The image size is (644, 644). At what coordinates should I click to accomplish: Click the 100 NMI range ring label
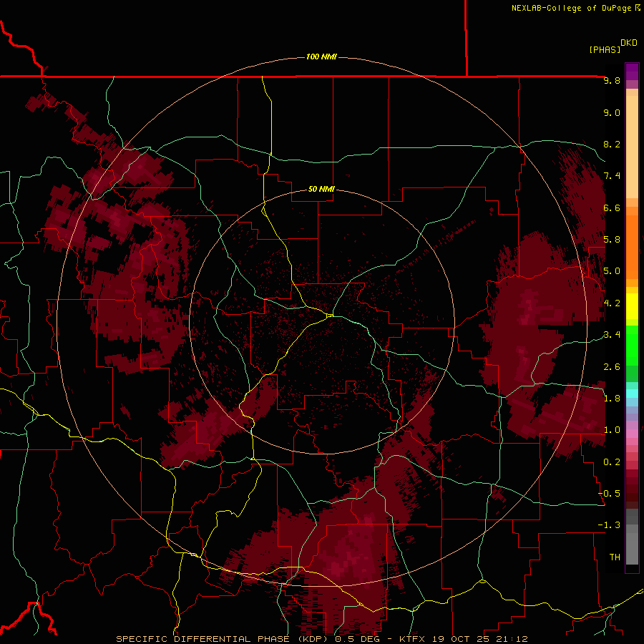pyautogui.click(x=321, y=57)
